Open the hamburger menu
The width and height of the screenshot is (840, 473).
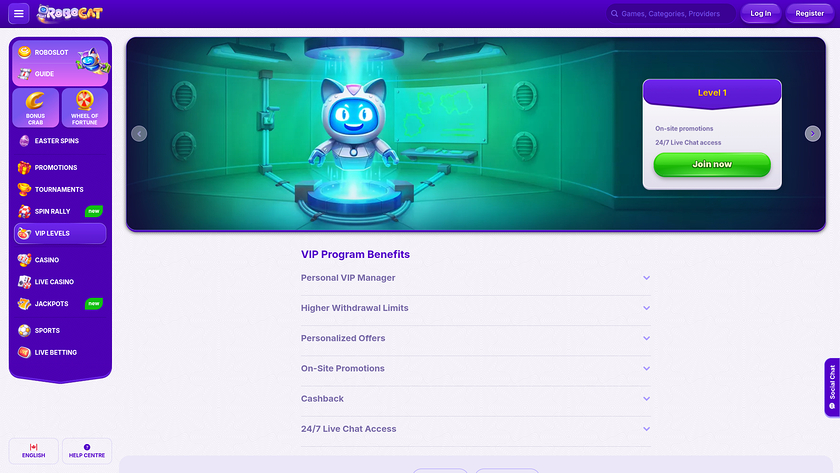coord(19,13)
